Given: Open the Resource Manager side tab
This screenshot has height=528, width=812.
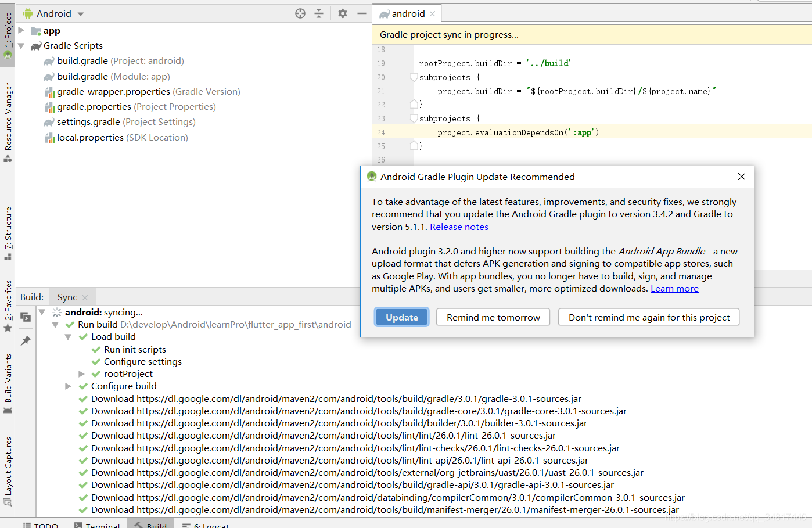Looking at the screenshot, I should click(x=8, y=122).
